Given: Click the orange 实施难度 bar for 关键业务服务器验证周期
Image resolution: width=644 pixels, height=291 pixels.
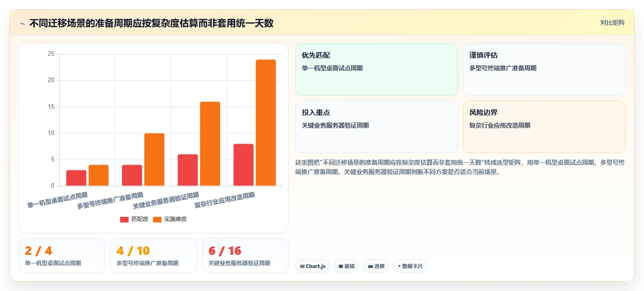Looking at the screenshot, I should click(x=210, y=144).
